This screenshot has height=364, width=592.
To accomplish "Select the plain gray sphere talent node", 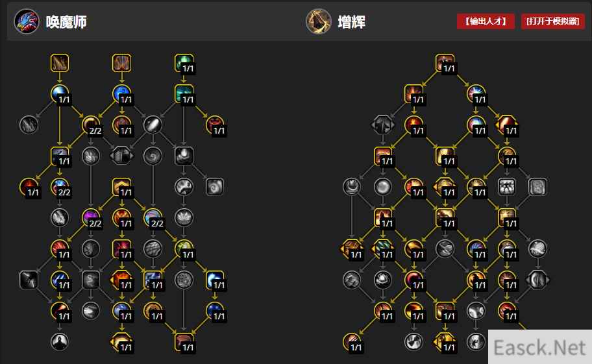I will [x=383, y=187].
